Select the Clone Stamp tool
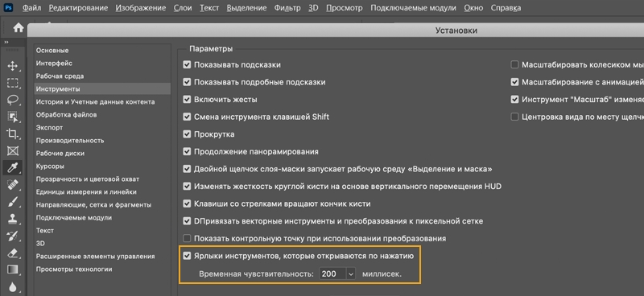Screen dimensions: 644x296 pyautogui.click(x=13, y=219)
